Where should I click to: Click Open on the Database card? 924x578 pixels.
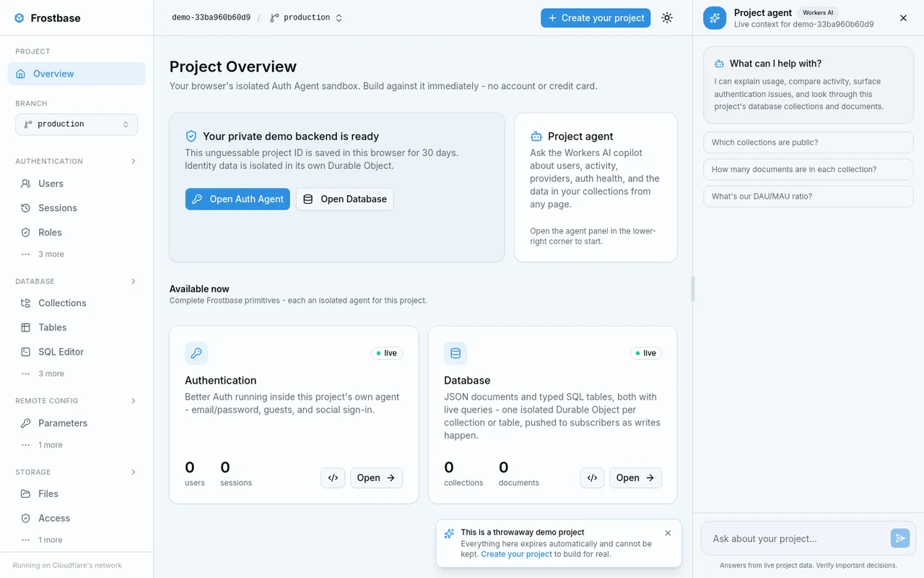[x=635, y=478]
